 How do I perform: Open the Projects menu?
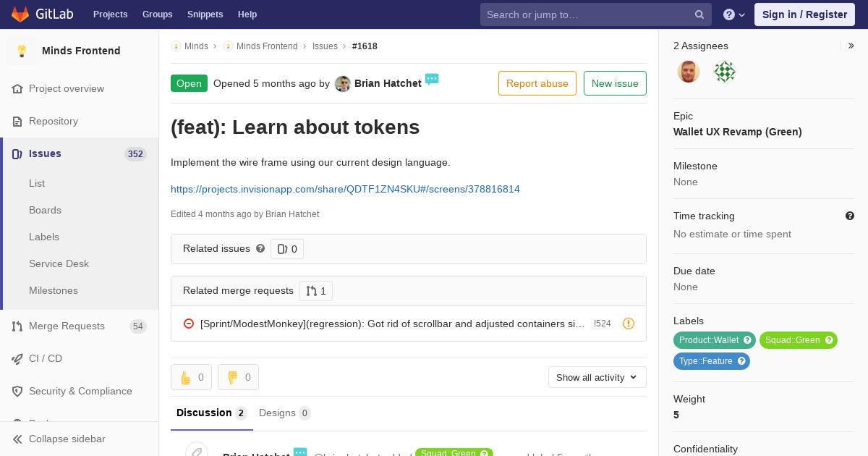coord(110,14)
